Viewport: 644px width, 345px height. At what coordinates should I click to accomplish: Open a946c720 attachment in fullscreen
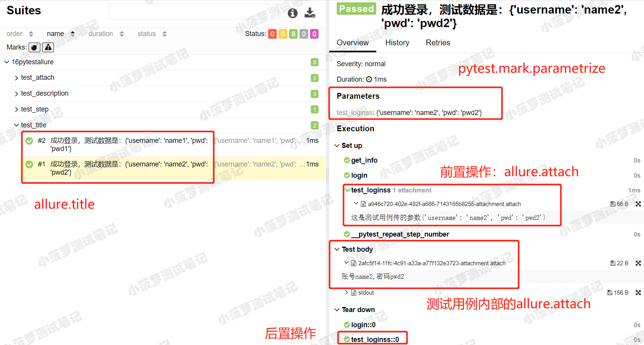pyautogui.click(x=638, y=204)
